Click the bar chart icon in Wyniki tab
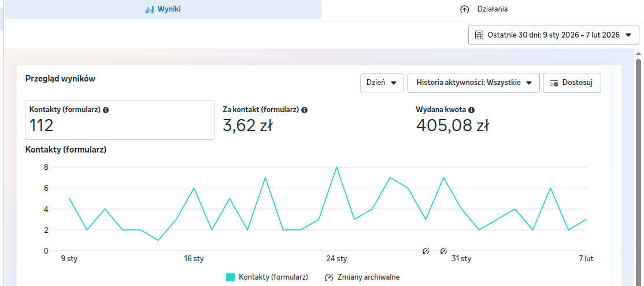644x286 pixels. (x=149, y=9)
